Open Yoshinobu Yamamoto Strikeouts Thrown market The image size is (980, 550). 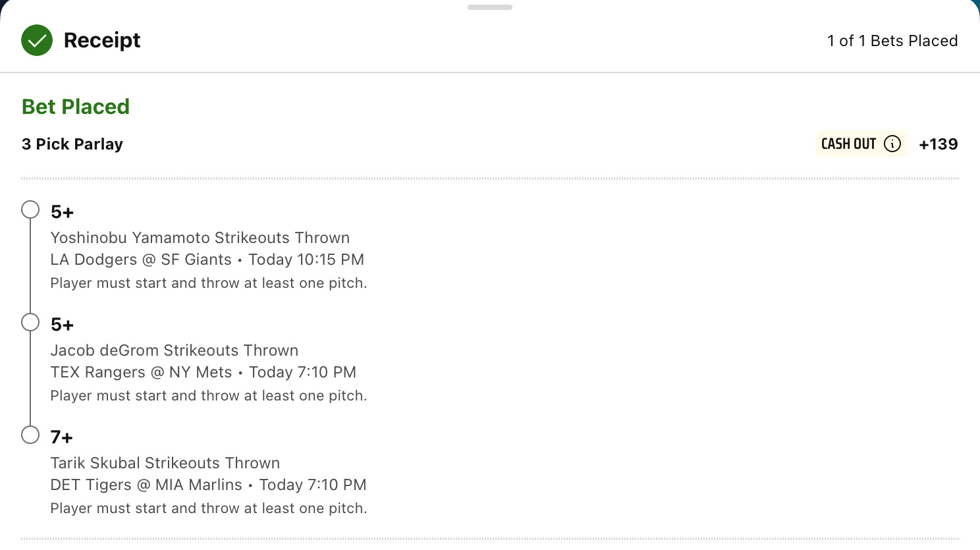point(200,238)
